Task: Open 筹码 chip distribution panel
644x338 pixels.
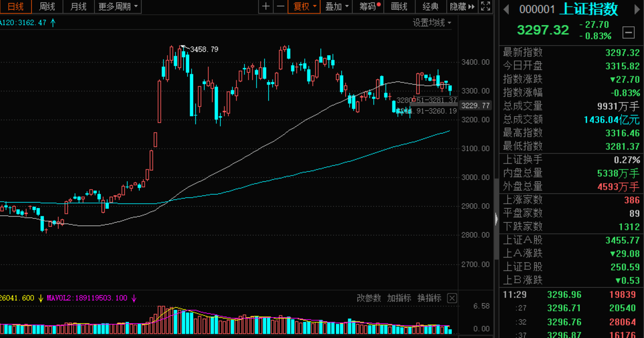Action: tap(369, 7)
